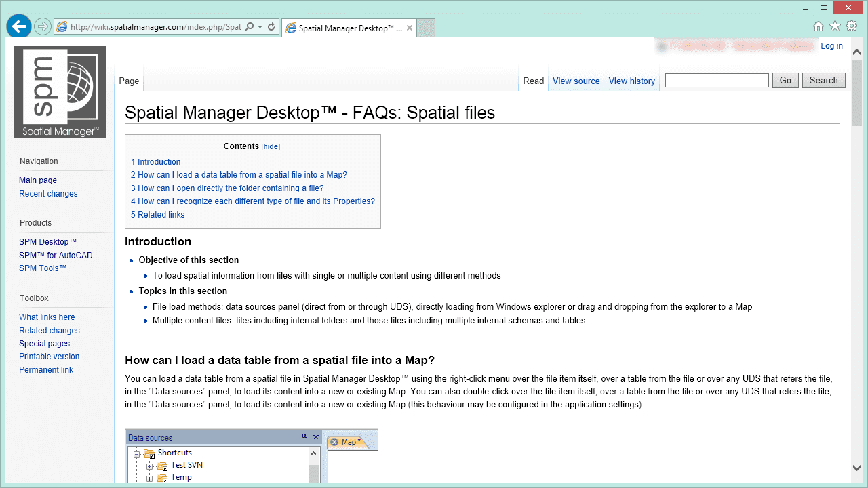Click the page title FAQs: Spatial files
This screenshot has height=488, width=868.
point(310,113)
